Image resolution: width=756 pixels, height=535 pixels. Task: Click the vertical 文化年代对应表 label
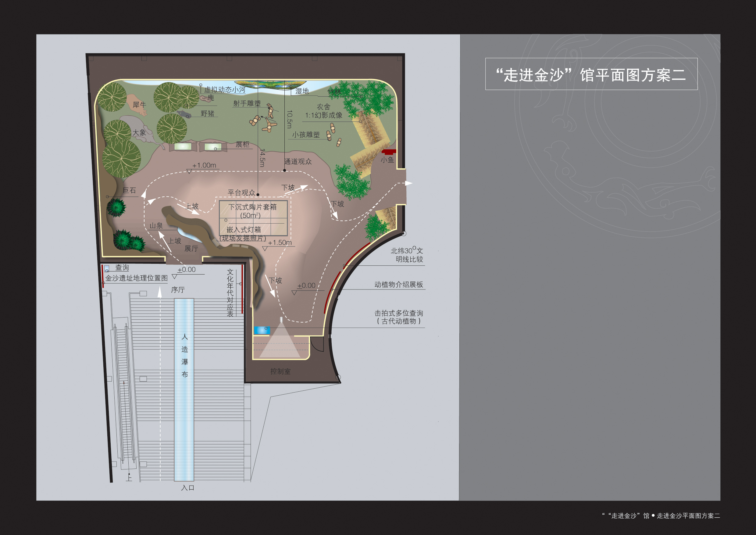click(230, 293)
